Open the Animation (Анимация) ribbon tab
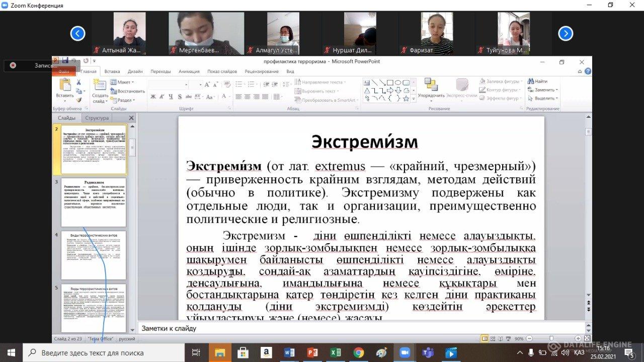The image size is (644, 362). point(189,71)
